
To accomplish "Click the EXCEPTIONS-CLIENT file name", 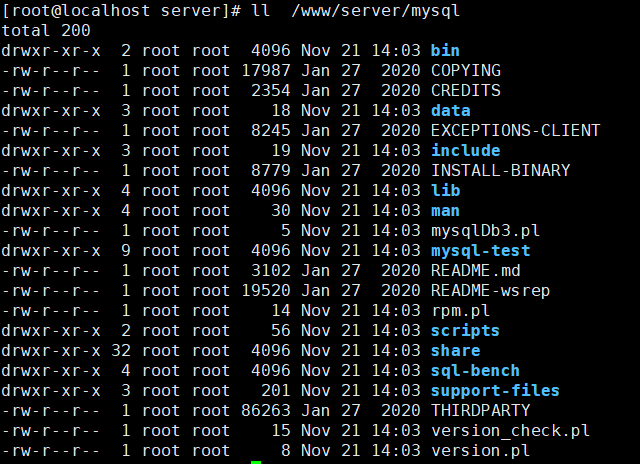I will [516, 131].
